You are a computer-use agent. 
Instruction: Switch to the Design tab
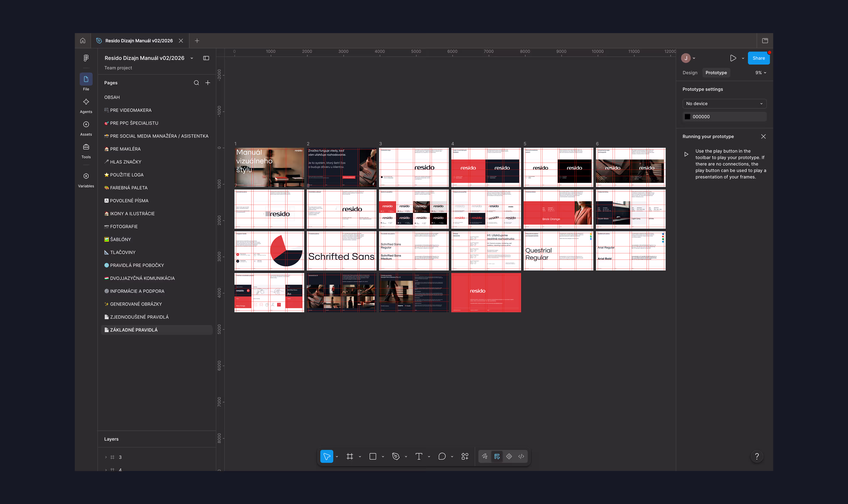pyautogui.click(x=690, y=73)
